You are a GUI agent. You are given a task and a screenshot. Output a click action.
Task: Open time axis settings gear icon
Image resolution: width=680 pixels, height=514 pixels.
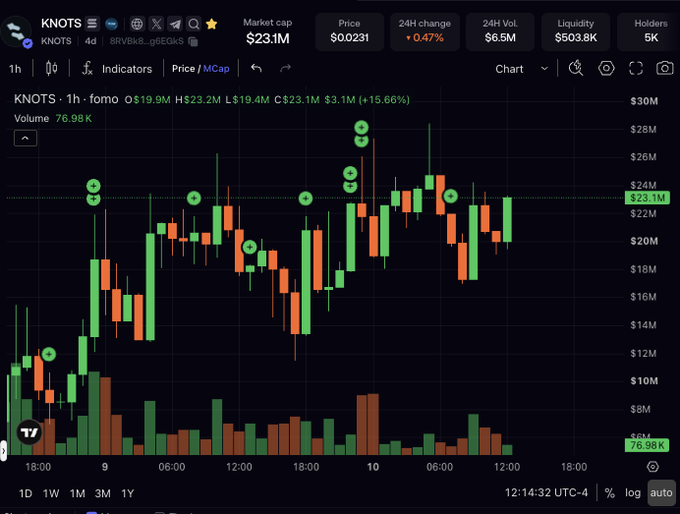click(x=653, y=467)
